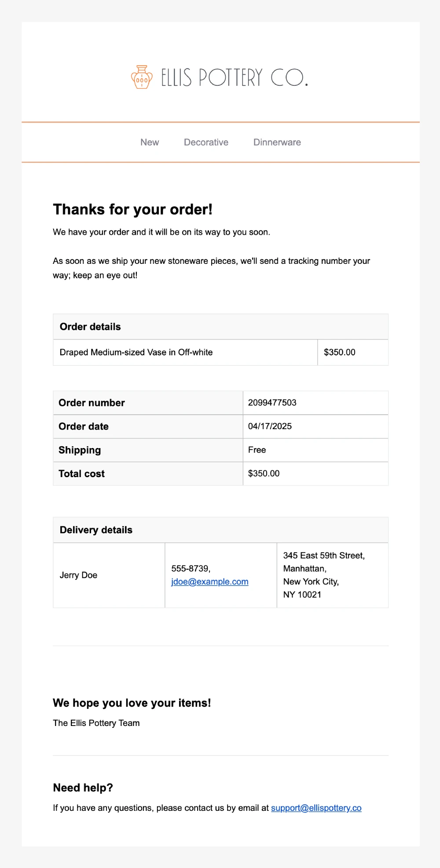The image size is (440, 868).
Task: Click the "Thanks for your order!" heading
Action: 132,210
